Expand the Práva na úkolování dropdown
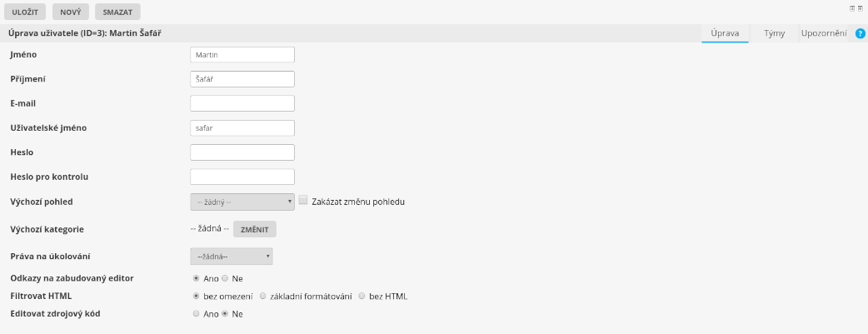Viewport: 868px width, 334px height. click(232, 257)
